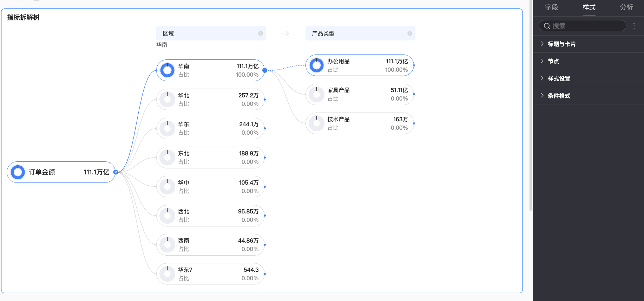Click the search magnifier icon
This screenshot has height=301, width=644.
(x=547, y=26)
